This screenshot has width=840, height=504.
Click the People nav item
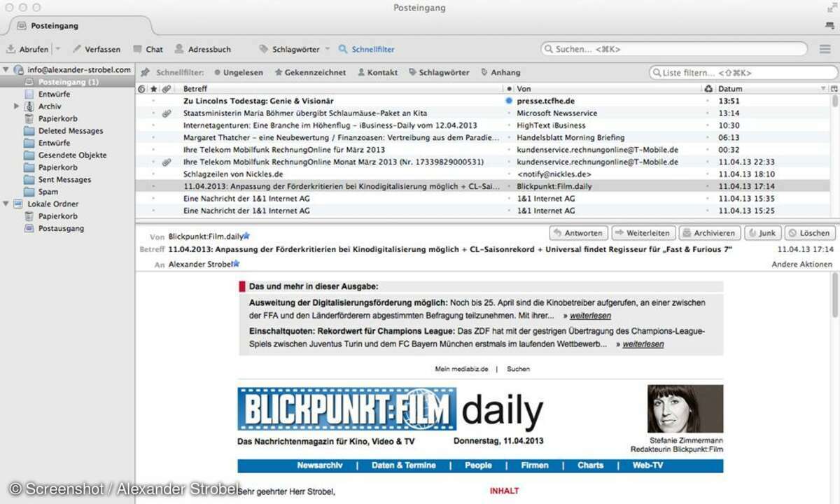click(x=478, y=465)
